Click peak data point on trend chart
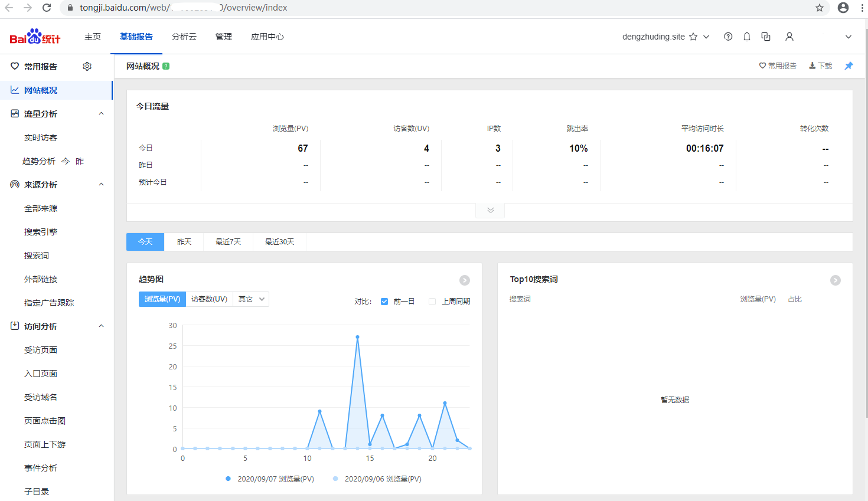Screen dimensions: 868x501 coord(357,337)
